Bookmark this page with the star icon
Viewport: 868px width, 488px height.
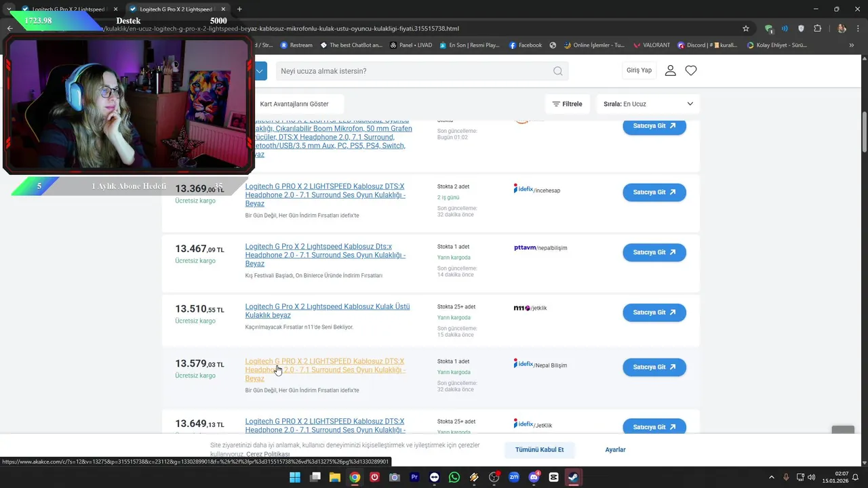pos(746,28)
